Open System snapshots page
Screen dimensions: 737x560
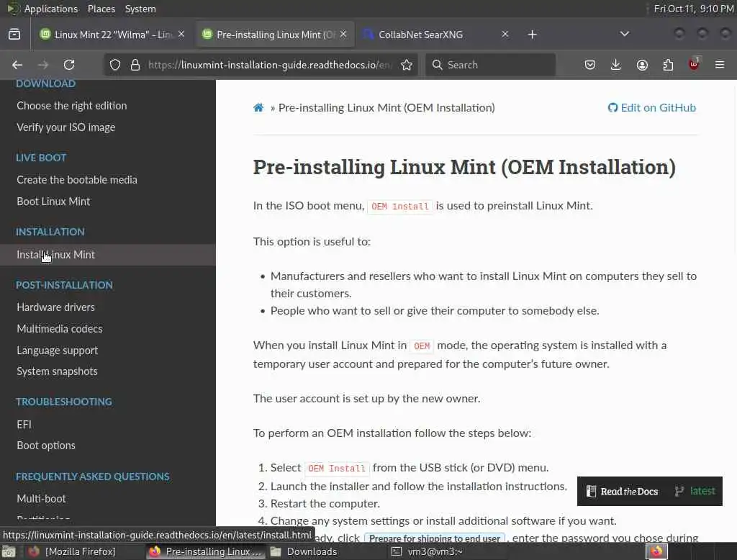[57, 371]
